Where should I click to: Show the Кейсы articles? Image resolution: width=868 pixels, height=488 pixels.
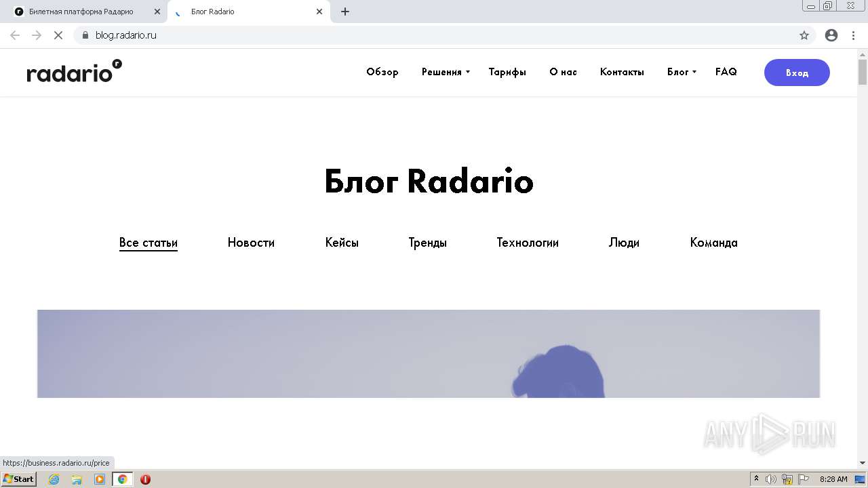[x=342, y=243]
